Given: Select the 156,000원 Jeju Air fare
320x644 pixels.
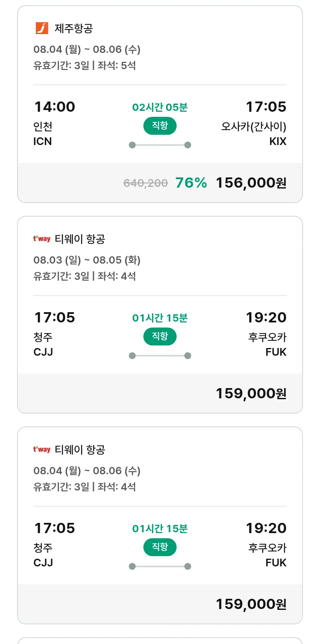Looking at the screenshot, I should [x=251, y=183].
